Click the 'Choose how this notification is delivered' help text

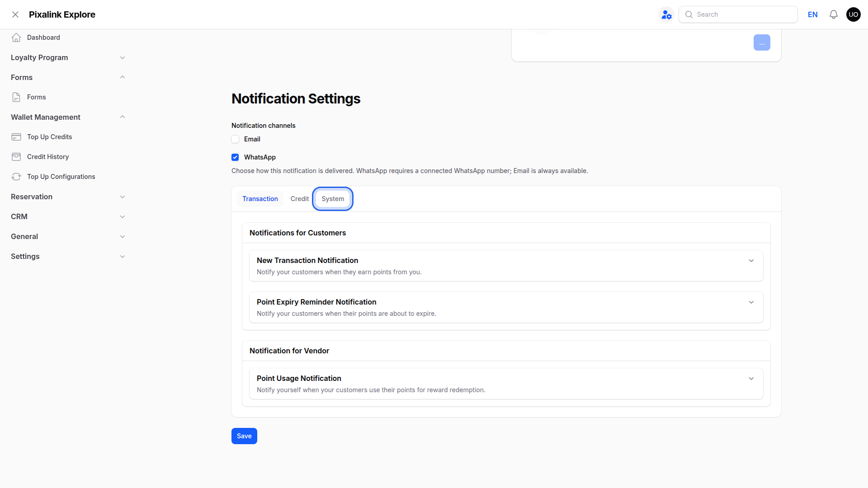click(x=410, y=171)
